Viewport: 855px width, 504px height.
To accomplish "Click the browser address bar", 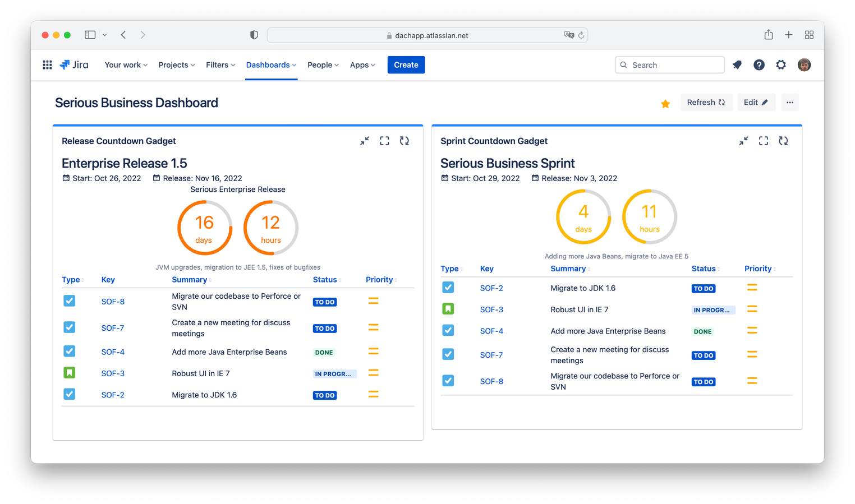I will [x=427, y=35].
